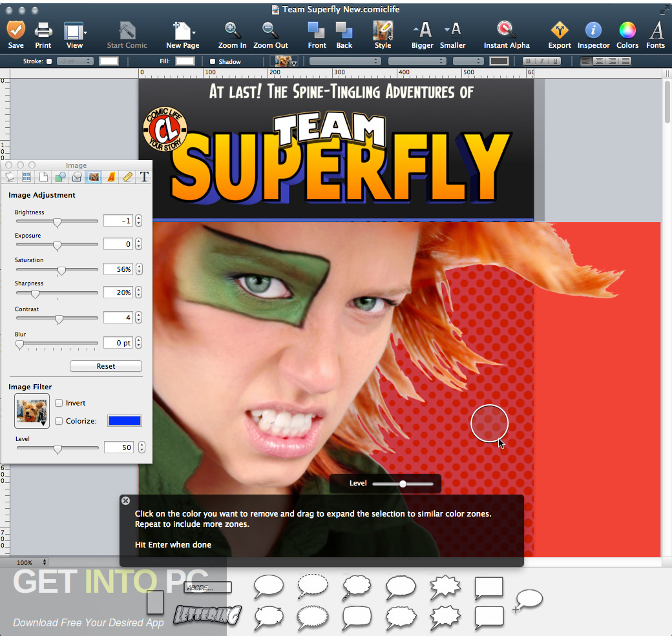Screen dimensions: 672x636
Task: Open the stroke width dropdown
Action: (75, 61)
